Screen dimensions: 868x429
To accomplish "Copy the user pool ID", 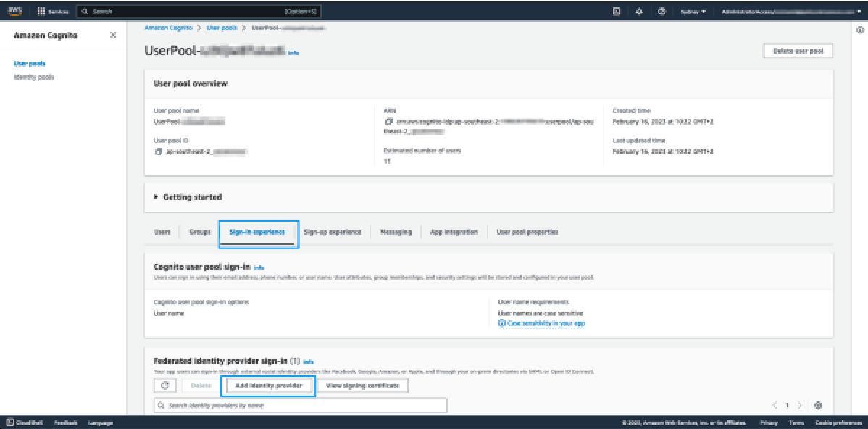I will (159, 151).
